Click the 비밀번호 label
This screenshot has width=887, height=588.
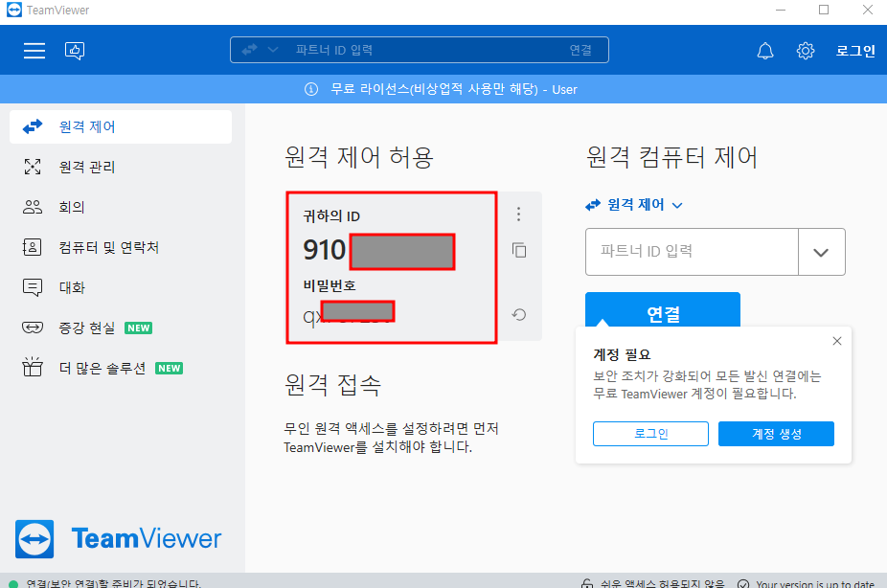coord(330,285)
